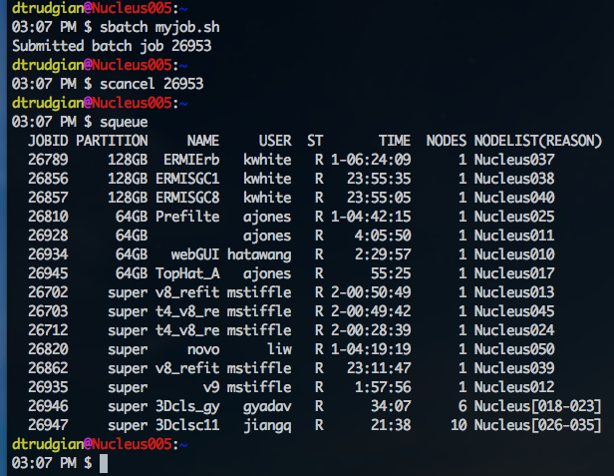This screenshot has width=614, height=476.
Task: Click the squeue command text
Action: (124, 122)
